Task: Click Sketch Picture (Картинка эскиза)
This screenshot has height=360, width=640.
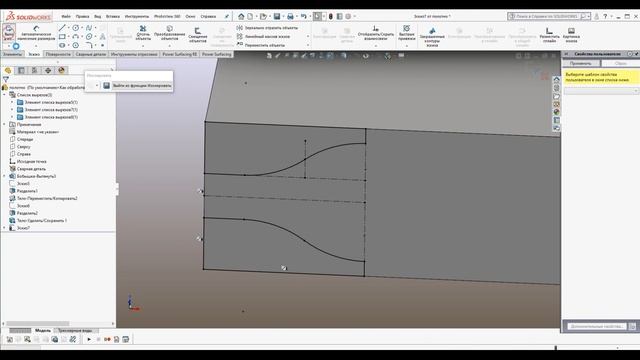Action: point(571,35)
